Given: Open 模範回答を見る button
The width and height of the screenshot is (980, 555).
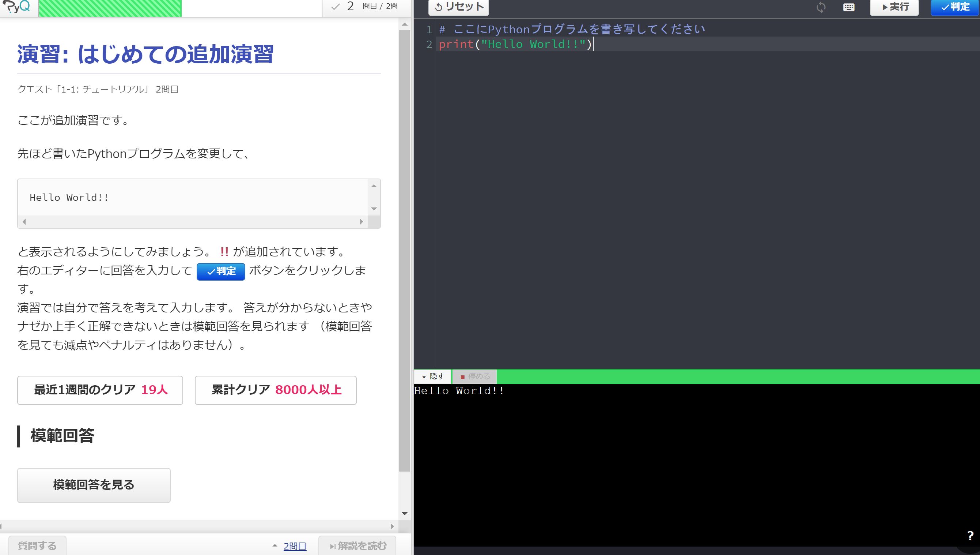Looking at the screenshot, I should pyautogui.click(x=94, y=485).
